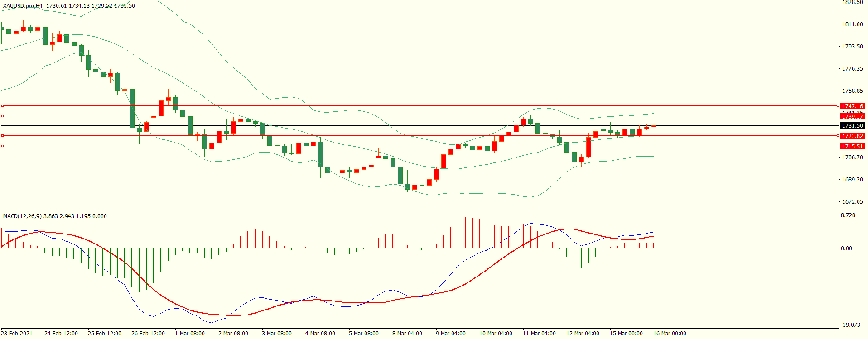Select left anchor of the 1723.82 horizontal line

pos(2,135)
